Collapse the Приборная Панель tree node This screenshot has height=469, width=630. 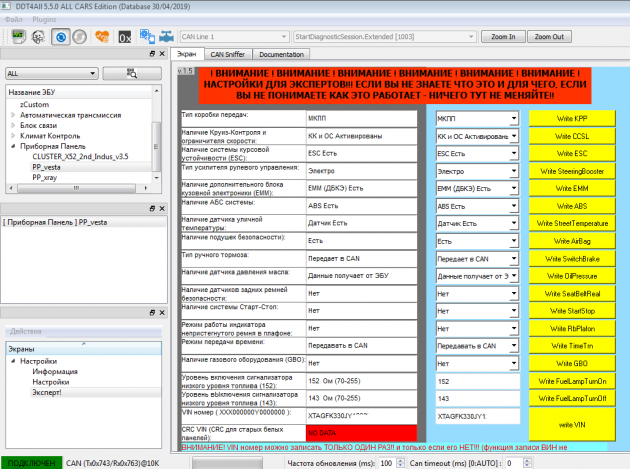pyautogui.click(x=13, y=145)
